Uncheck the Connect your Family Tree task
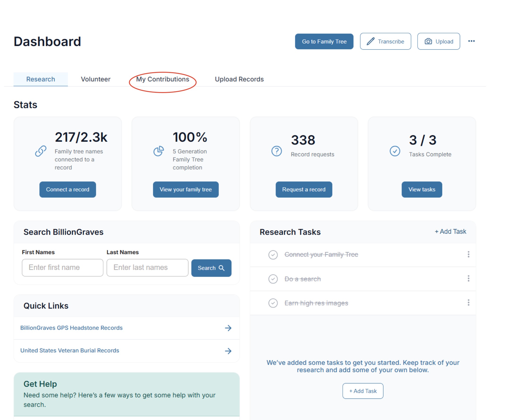The height and width of the screenshot is (420, 512). click(x=273, y=255)
